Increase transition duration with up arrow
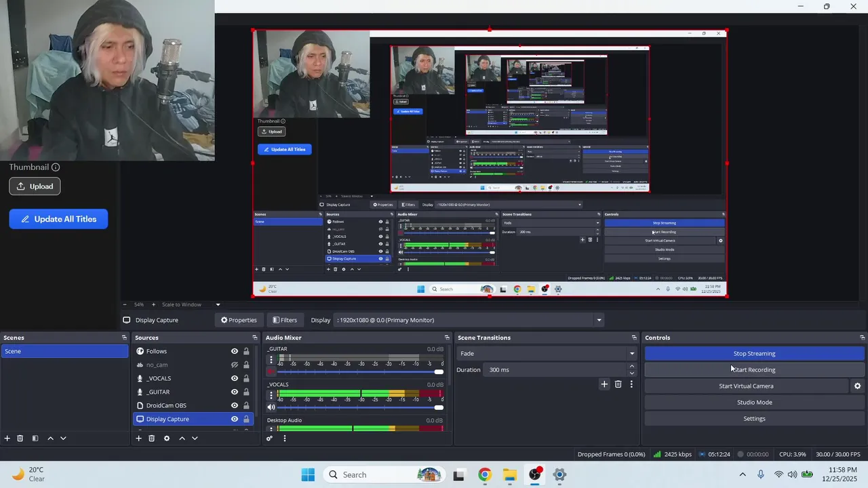Viewport: 868px width, 488px height. point(632,367)
